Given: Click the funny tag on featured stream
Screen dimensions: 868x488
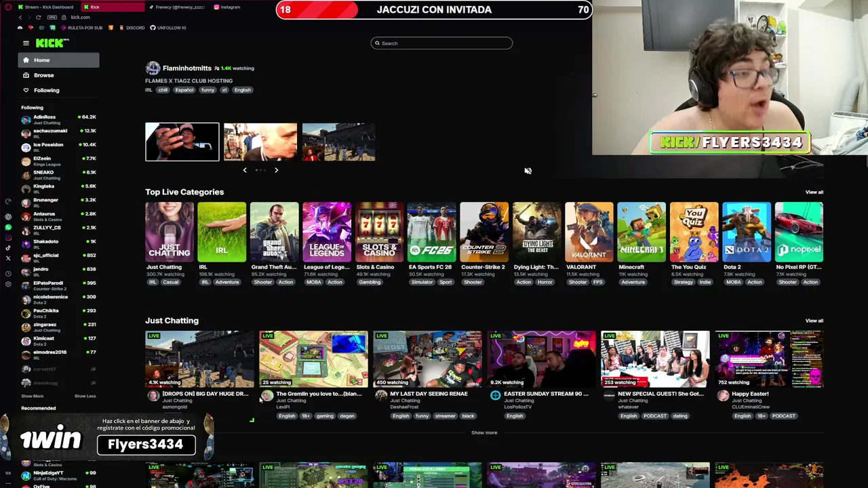Looking at the screenshot, I should click(208, 90).
